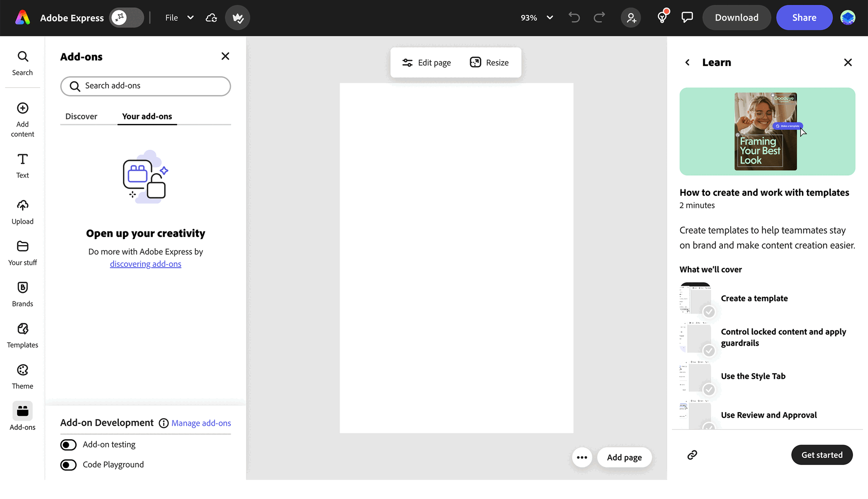
Task: Open the Templates panel
Action: [22, 334]
